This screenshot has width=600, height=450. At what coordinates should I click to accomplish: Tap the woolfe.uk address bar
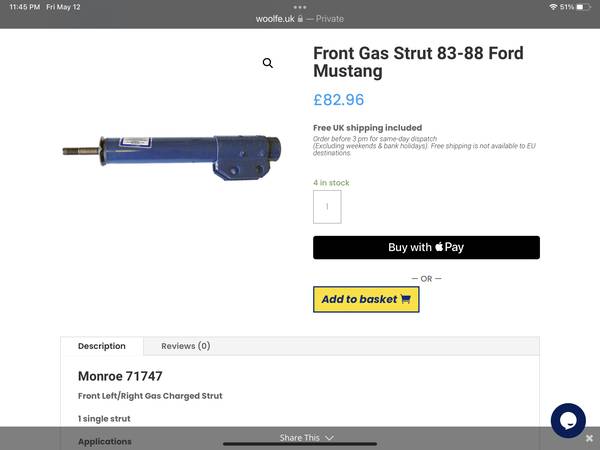[x=300, y=18]
